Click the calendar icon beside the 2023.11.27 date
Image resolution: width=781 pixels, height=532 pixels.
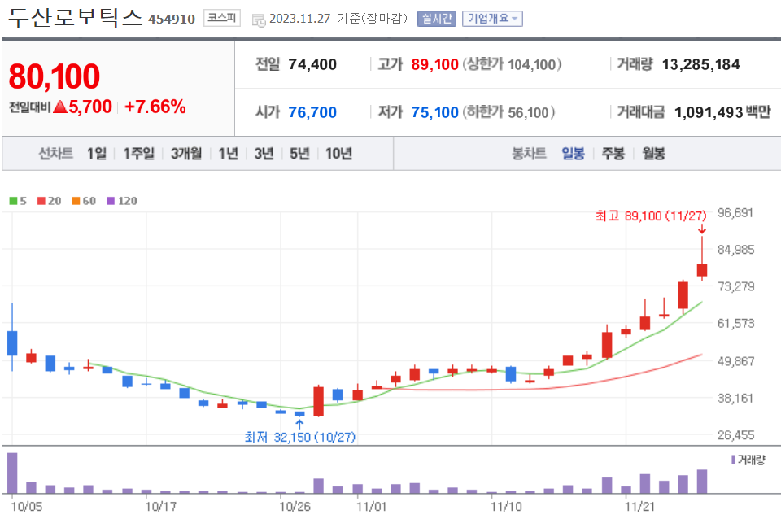(259, 20)
